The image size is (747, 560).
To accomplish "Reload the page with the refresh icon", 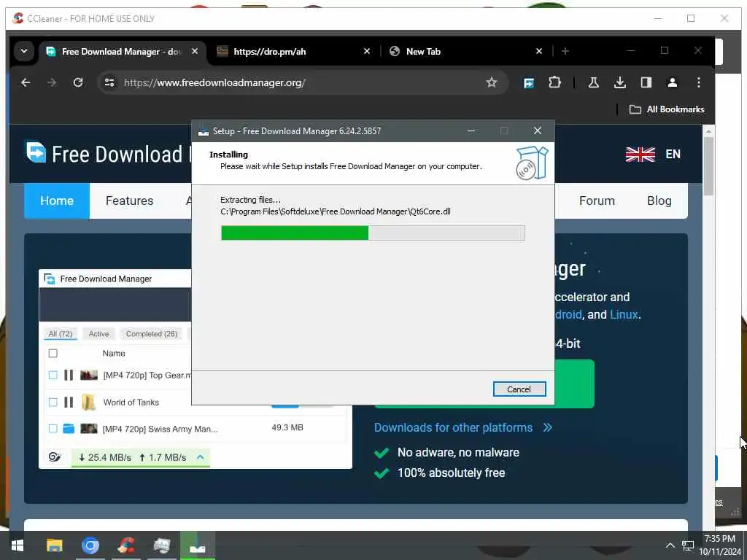I will point(78,82).
